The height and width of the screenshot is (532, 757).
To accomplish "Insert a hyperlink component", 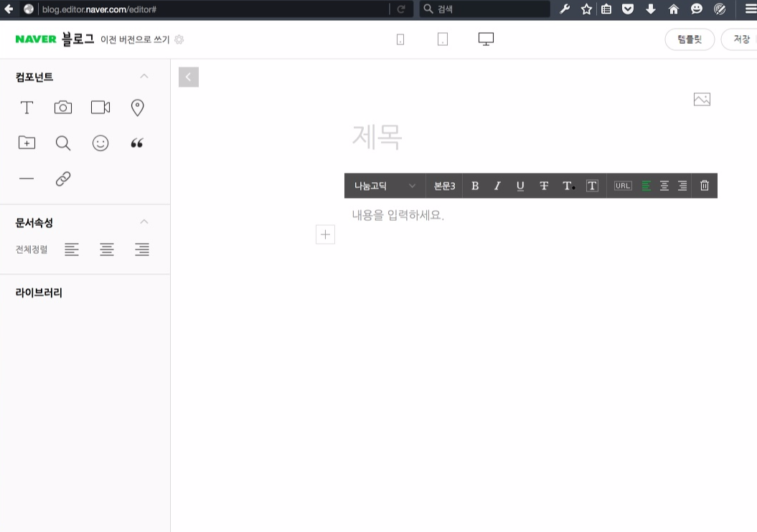I will 62,178.
